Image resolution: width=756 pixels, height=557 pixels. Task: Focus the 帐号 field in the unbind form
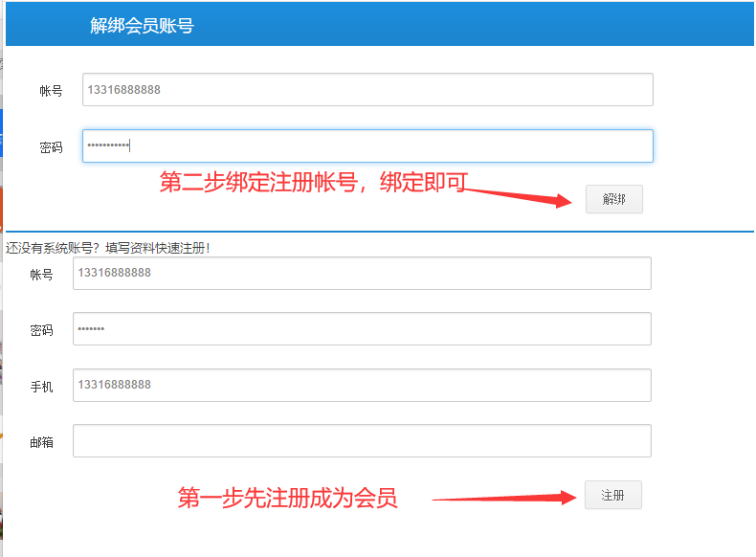tap(367, 90)
